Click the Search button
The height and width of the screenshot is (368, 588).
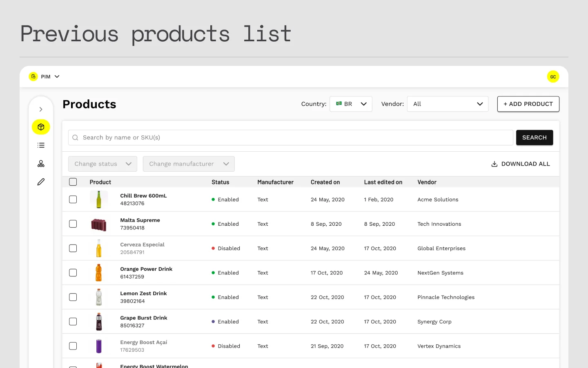pyautogui.click(x=535, y=138)
